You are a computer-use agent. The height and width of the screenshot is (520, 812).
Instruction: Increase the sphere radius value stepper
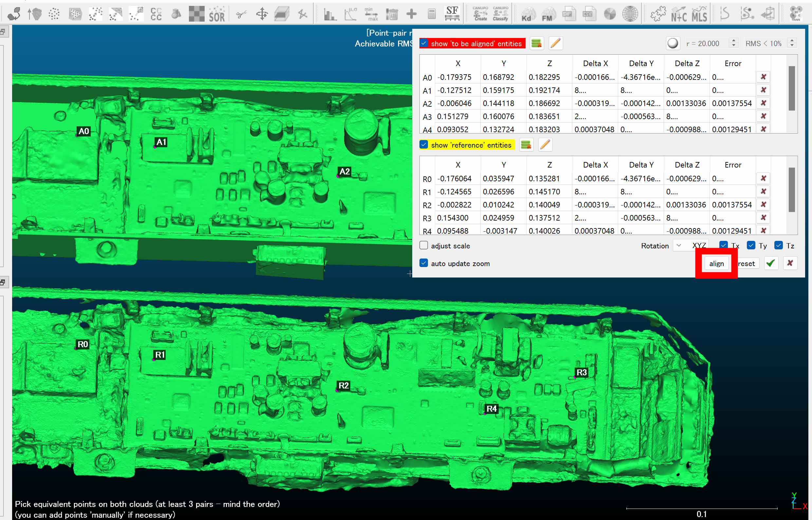pos(734,41)
